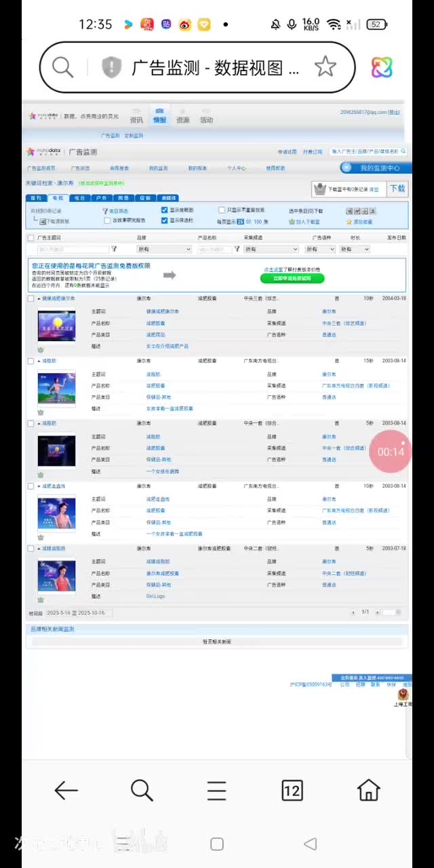Switch to the 新媒体 media tab
This screenshot has width=434, height=868.
pyautogui.click(x=167, y=198)
